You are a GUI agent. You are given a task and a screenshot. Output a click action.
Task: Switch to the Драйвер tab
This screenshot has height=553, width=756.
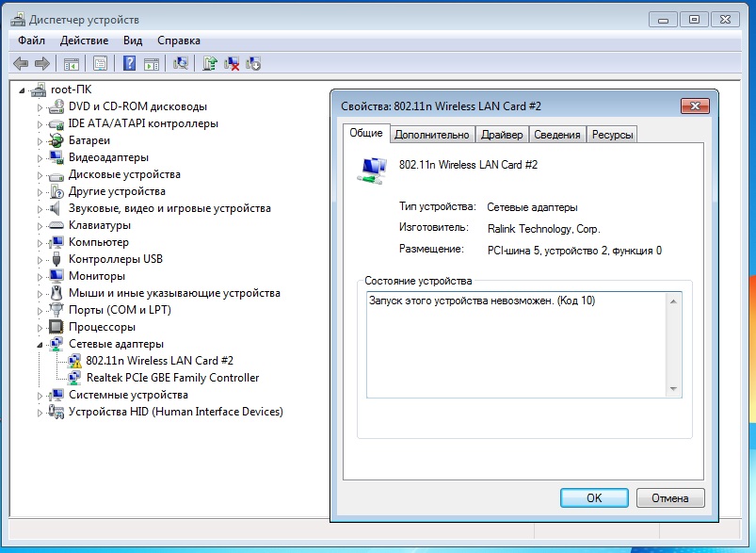(x=502, y=135)
